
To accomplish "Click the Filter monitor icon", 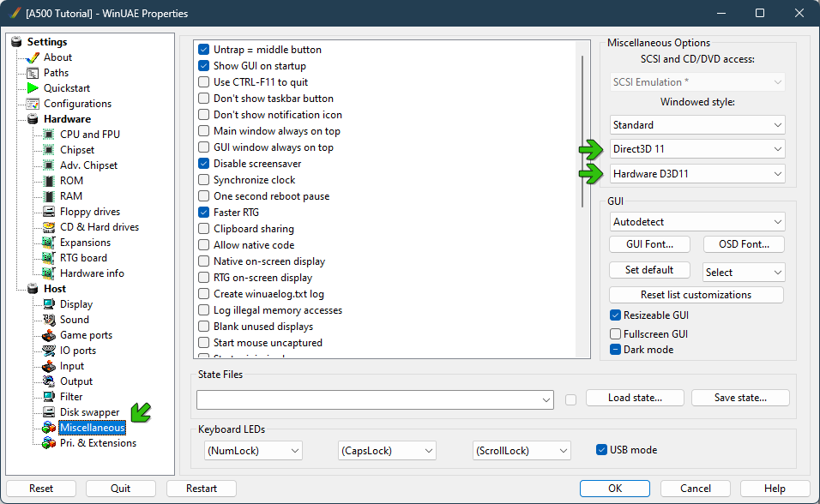I will 49,397.
